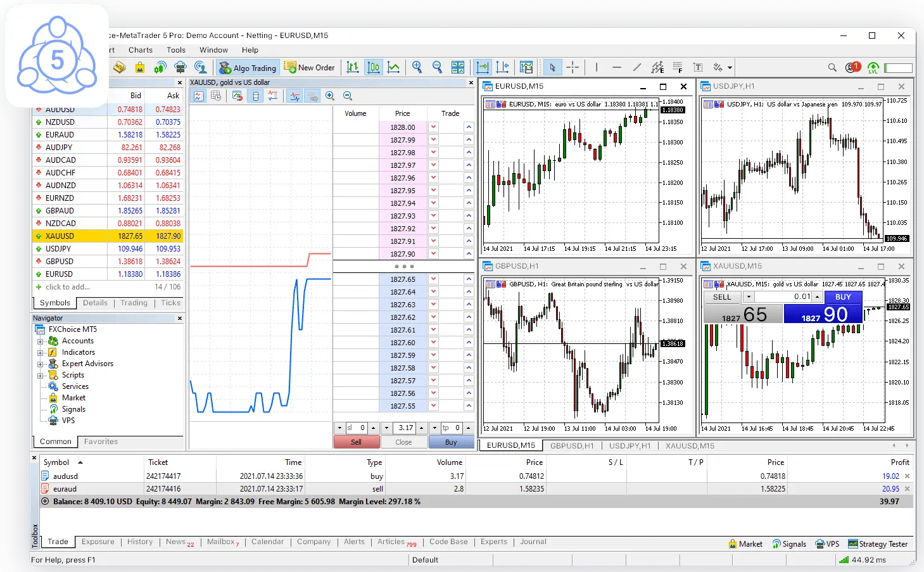The width and height of the screenshot is (924, 572).
Task: Toggle chart shift icon
Action: click(503, 67)
